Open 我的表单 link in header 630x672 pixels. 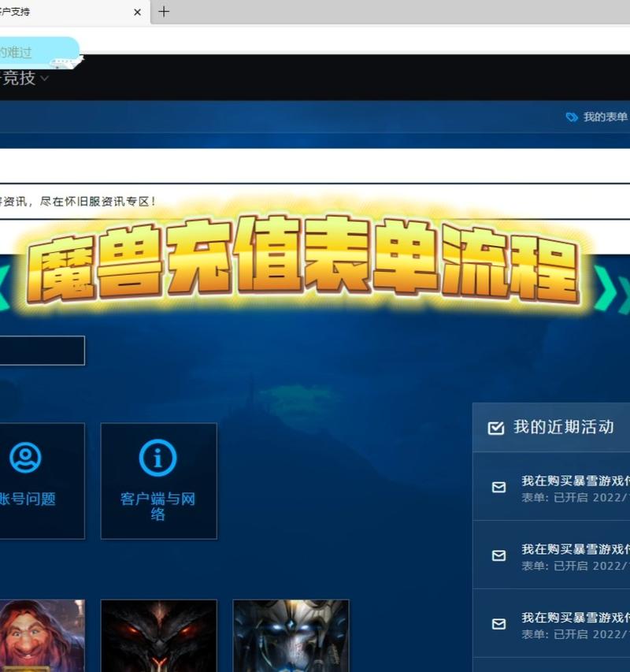click(605, 117)
